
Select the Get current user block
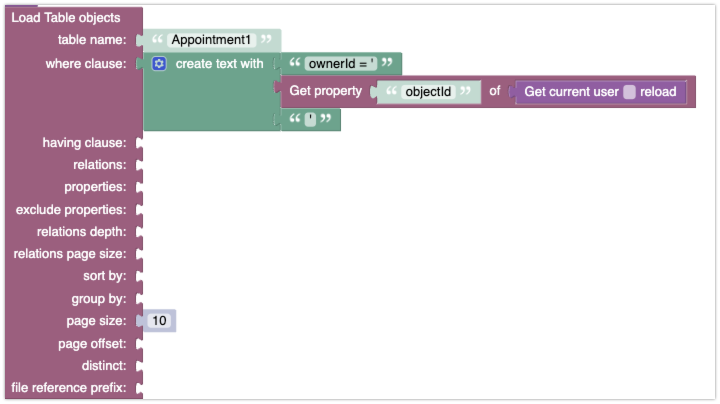(571, 92)
